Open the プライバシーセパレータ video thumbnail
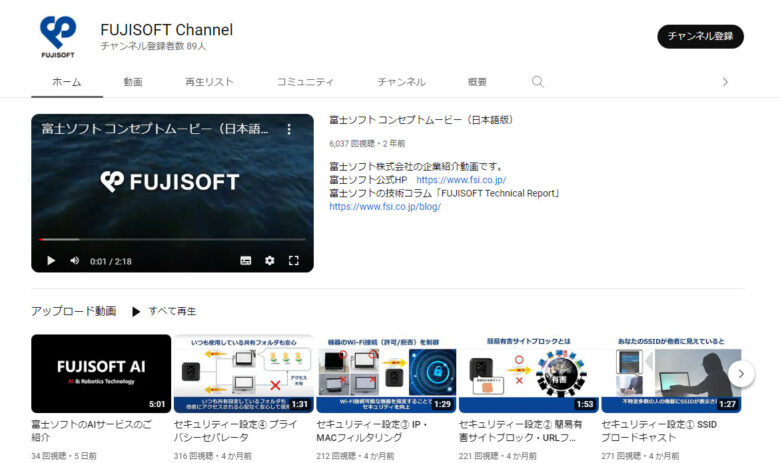Screen dimensions: 780x463 tap(244, 373)
